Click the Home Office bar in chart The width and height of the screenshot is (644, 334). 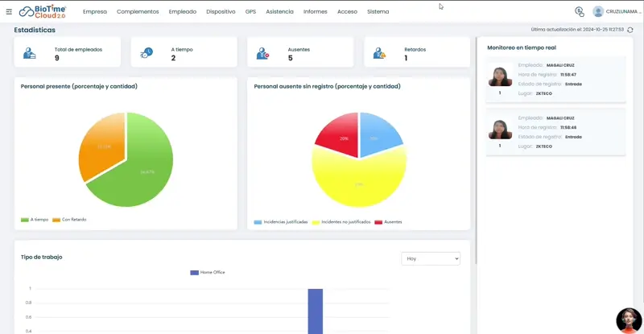[316, 311]
